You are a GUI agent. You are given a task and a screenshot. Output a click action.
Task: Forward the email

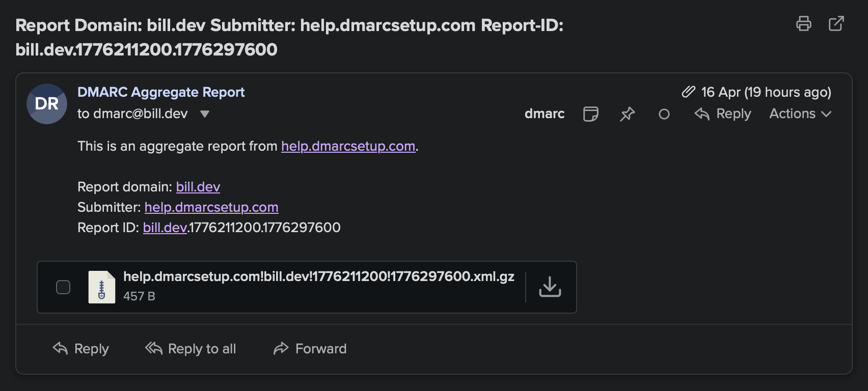[309, 349]
